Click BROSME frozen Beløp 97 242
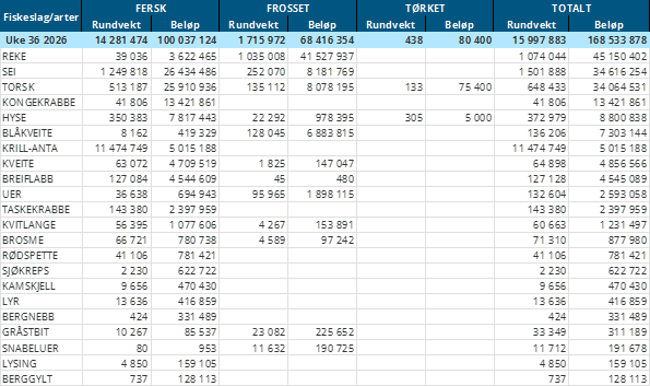The height and width of the screenshot is (386, 650). (337, 240)
